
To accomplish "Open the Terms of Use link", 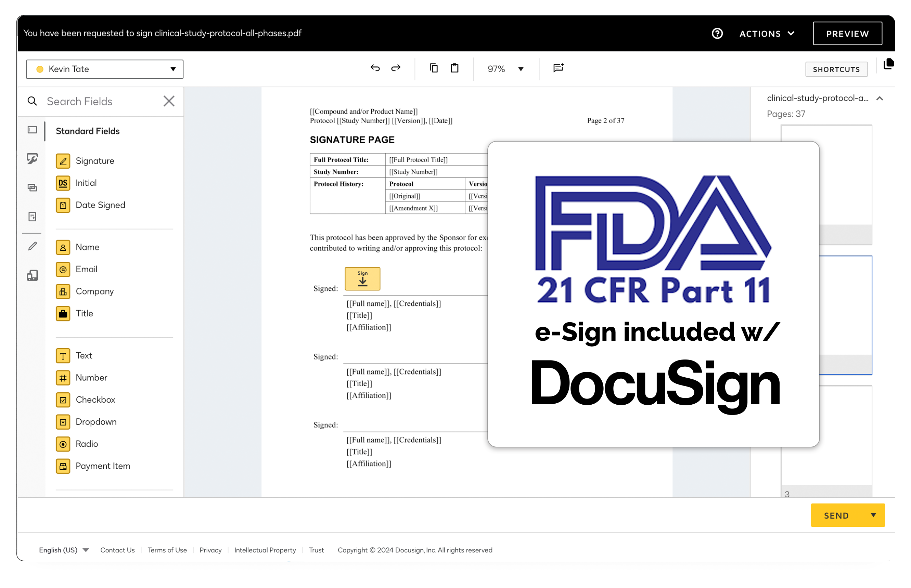I will point(167,550).
